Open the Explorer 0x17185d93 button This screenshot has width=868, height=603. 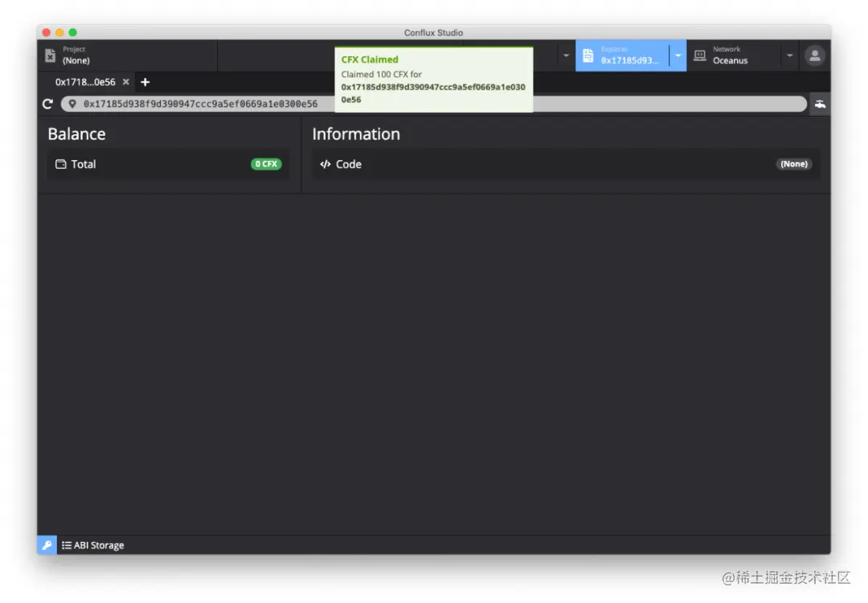(x=622, y=55)
